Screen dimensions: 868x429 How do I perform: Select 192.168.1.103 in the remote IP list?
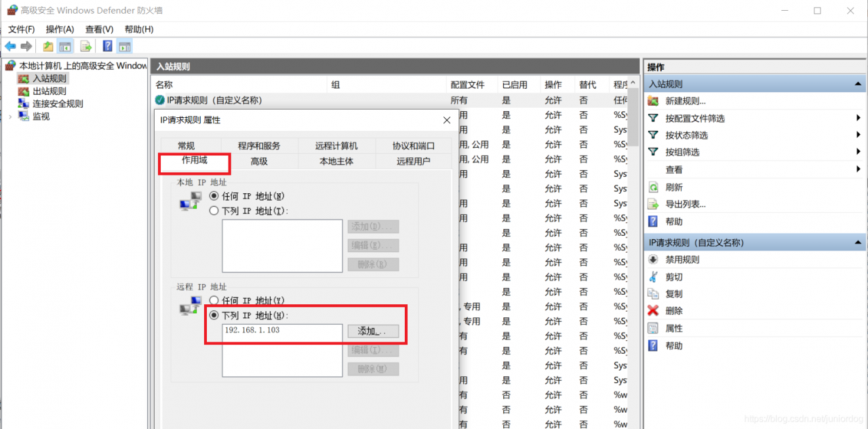point(252,330)
